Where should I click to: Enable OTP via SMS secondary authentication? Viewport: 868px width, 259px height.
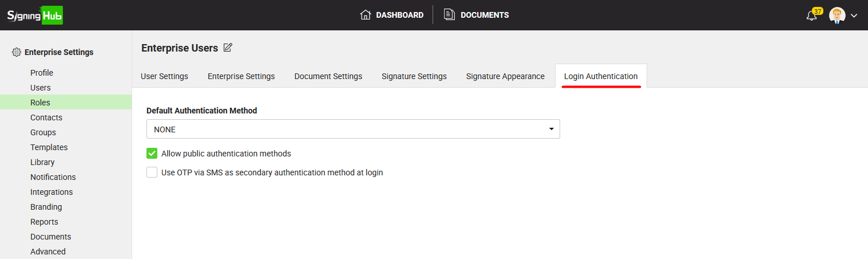pyautogui.click(x=152, y=172)
